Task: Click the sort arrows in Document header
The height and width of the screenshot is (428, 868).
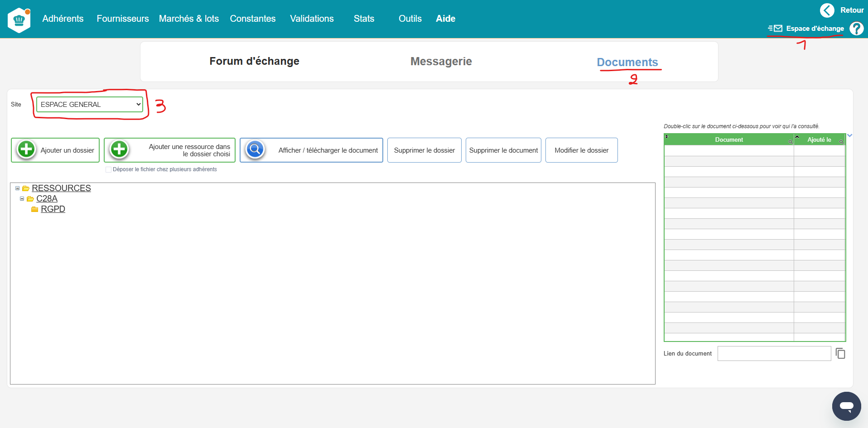Action: pos(666,136)
